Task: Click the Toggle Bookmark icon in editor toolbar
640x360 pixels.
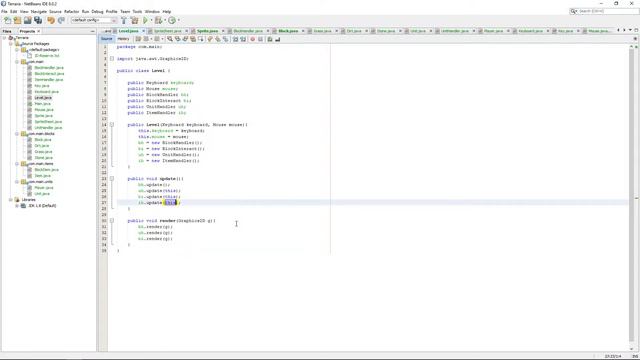Action: click(x=225, y=39)
